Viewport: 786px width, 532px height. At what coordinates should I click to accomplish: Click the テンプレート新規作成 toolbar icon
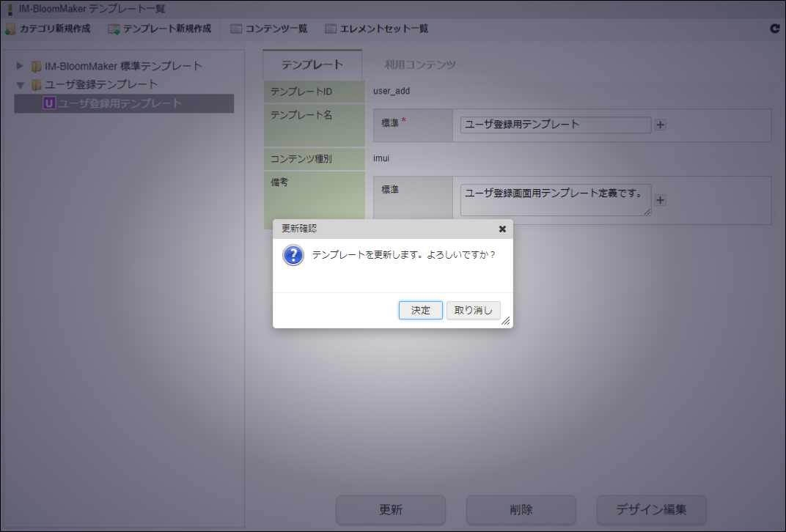pyautogui.click(x=114, y=29)
